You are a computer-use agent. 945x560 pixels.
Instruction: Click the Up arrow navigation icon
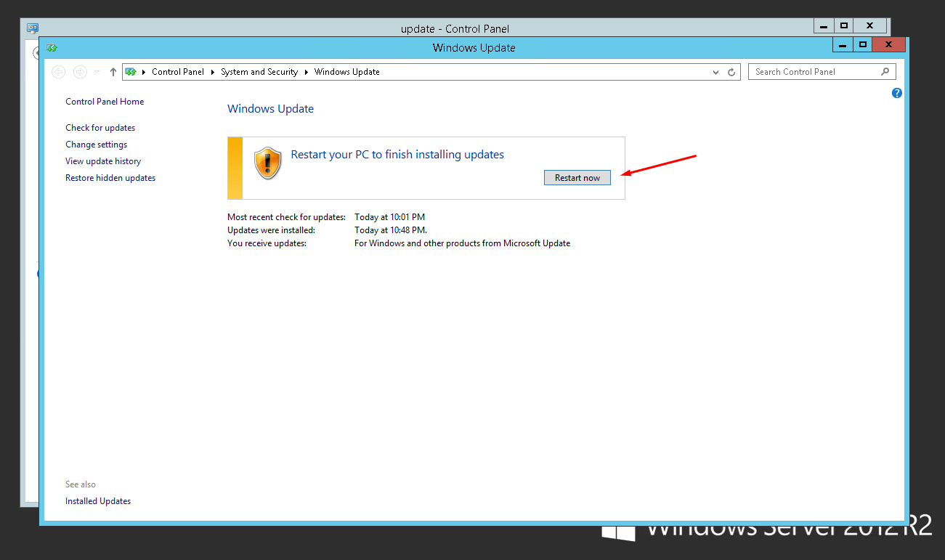113,72
